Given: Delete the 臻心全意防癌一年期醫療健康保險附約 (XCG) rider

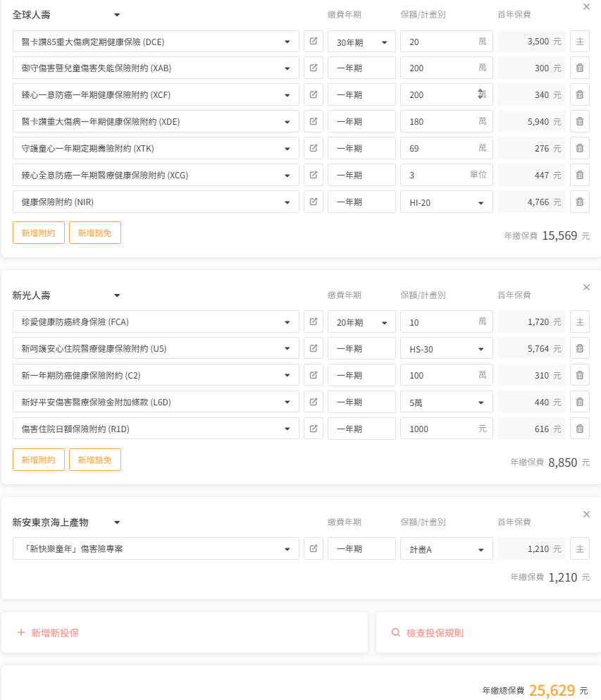Looking at the screenshot, I should click(580, 175).
